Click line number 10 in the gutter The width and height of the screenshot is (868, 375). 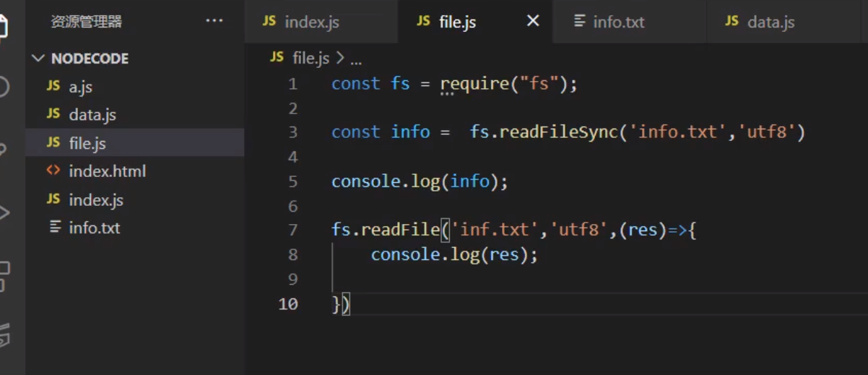[288, 304]
